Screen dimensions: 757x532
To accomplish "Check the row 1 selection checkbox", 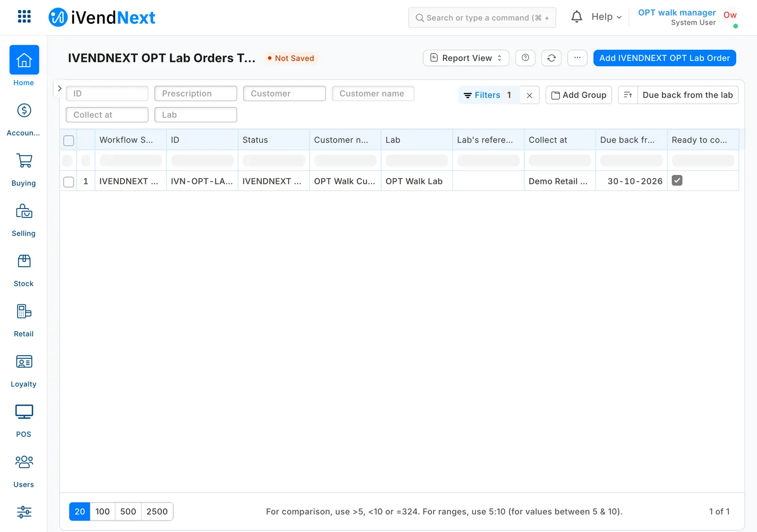I will click(69, 182).
